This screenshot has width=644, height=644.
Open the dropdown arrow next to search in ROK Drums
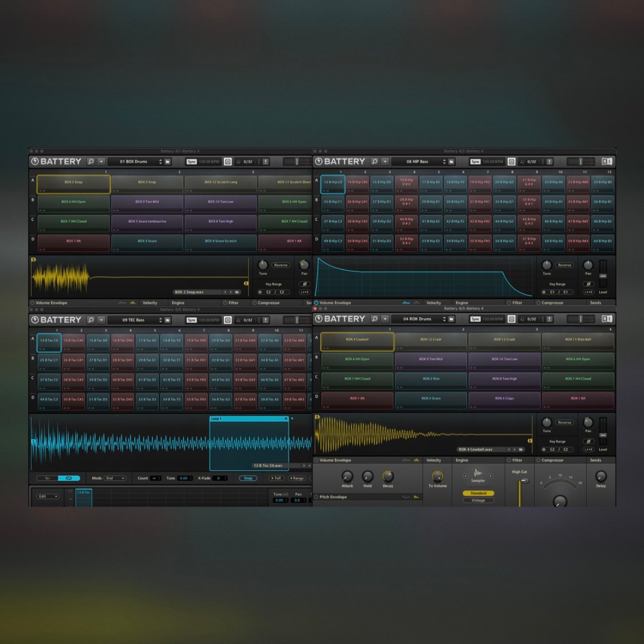[385, 319]
